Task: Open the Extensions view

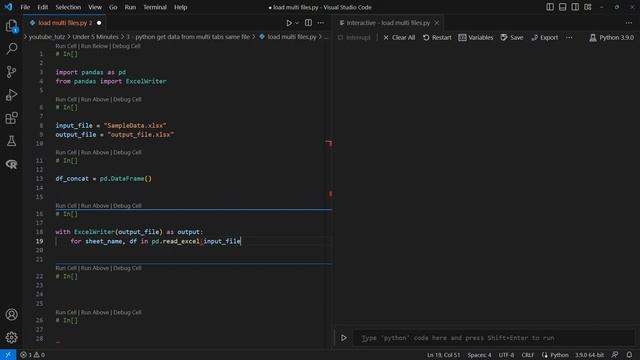Action: click(11, 118)
